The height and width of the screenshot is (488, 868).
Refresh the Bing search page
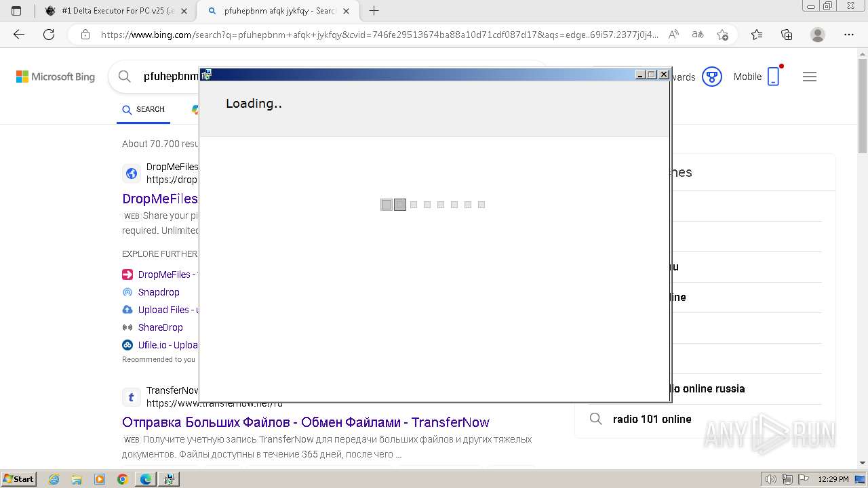tap(49, 35)
